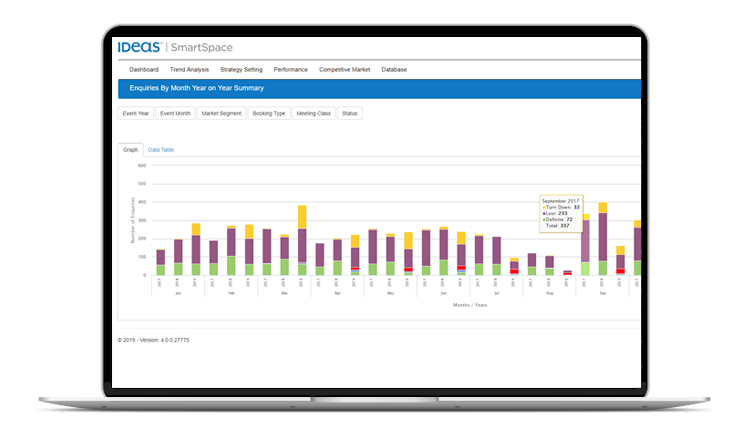Viewport: 749px width, 437px height.
Task: Click the yellow Turn Down segment on September 2018
Action: point(603,208)
